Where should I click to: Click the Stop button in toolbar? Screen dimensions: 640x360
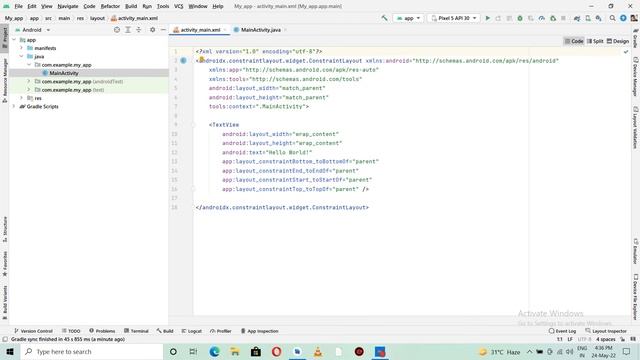click(x=563, y=18)
